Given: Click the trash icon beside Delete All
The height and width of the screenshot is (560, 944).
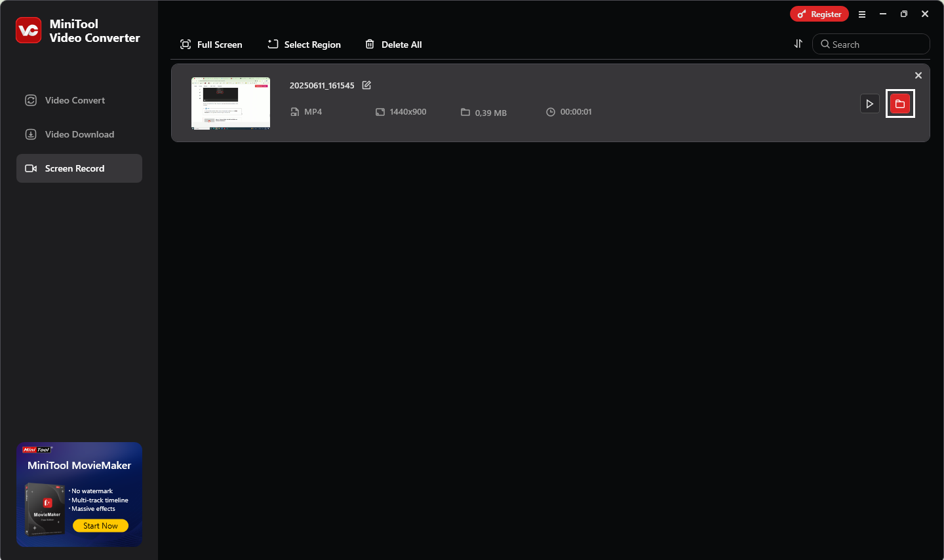Looking at the screenshot, I should pyautogui.click(x=370, y=44).
